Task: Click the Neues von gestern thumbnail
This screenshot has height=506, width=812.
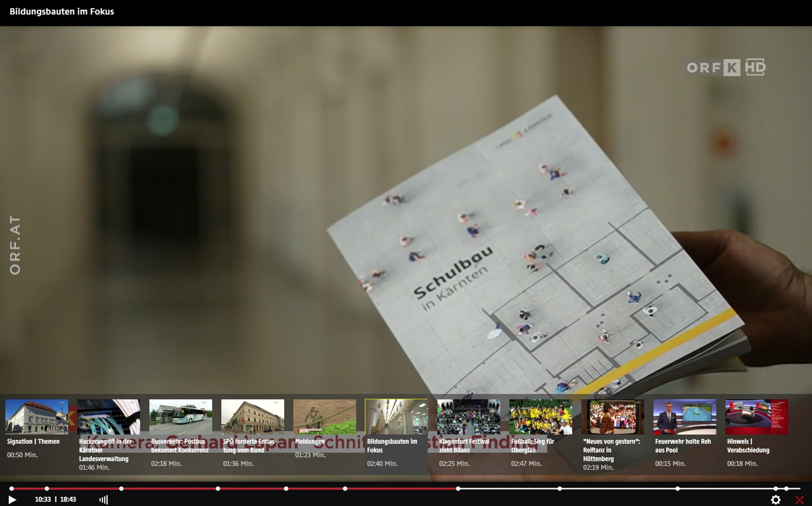Action: tap(613, 417)
